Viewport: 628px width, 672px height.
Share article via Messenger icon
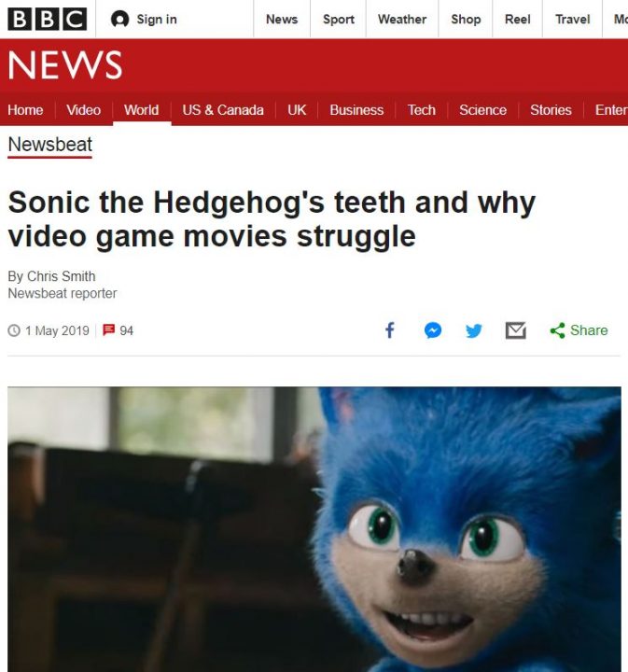[x=433, y=330]
